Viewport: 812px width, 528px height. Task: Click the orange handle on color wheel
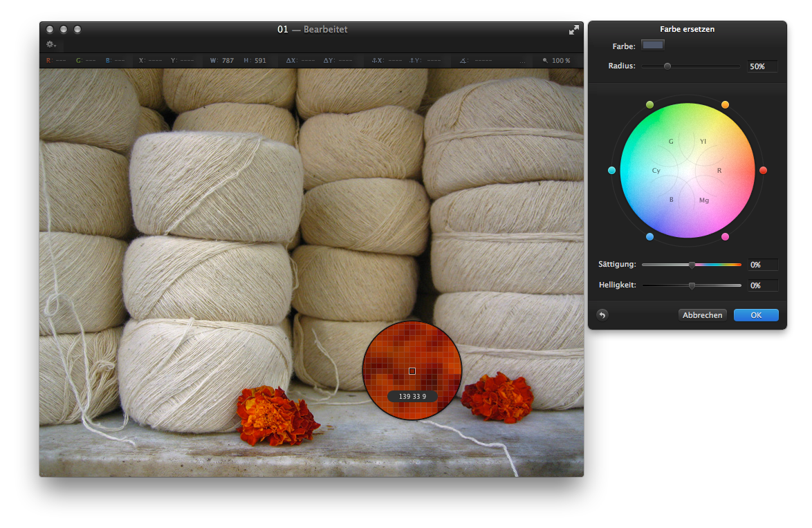coord(725,104)
